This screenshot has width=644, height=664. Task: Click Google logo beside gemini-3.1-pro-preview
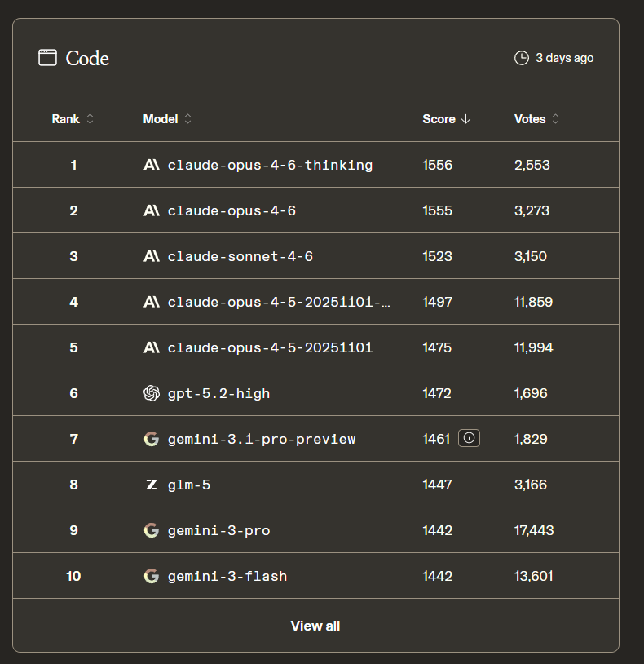pos(152,439)
